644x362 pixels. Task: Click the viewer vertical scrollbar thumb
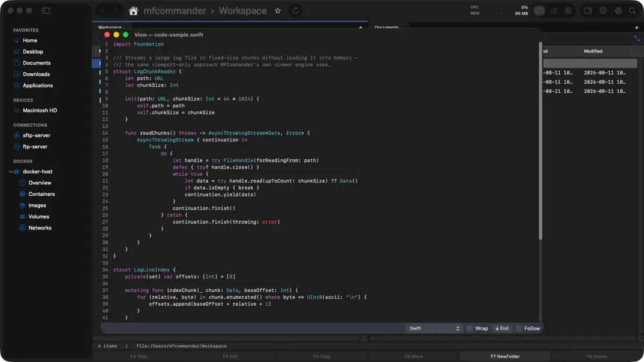(540, 141)
